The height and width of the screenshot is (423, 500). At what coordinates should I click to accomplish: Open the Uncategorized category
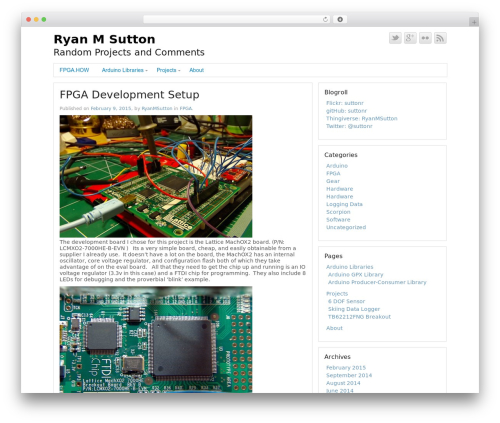pyautogui.click(x=346, y=227)
